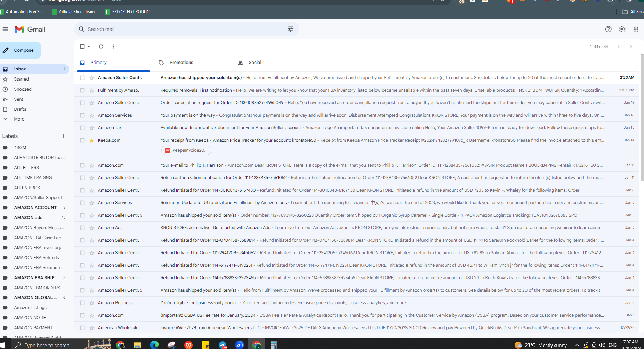Open the Drafts folder
644x349 pixels.
34,109
